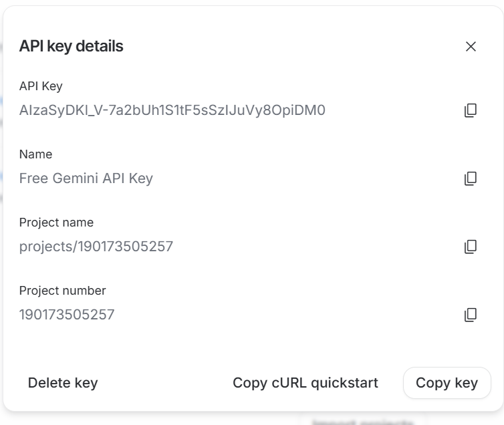Click the dimmed backdrop below the dialog

tap(167, 419)
